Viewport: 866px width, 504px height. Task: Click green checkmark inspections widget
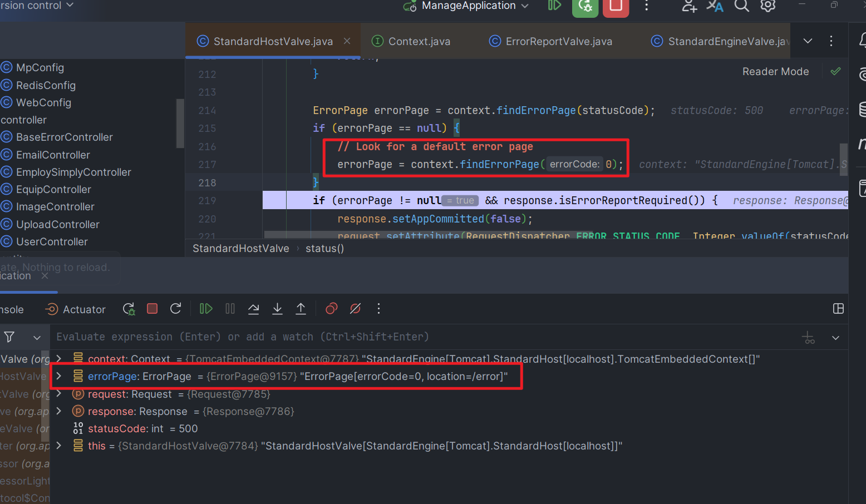[835, 71]
